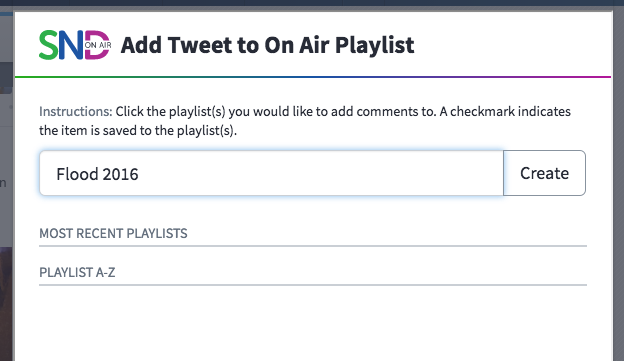Click the empty area below Playlist A-Z
The height and width of the screenshot is (361, 624).
tap(313, 324)
